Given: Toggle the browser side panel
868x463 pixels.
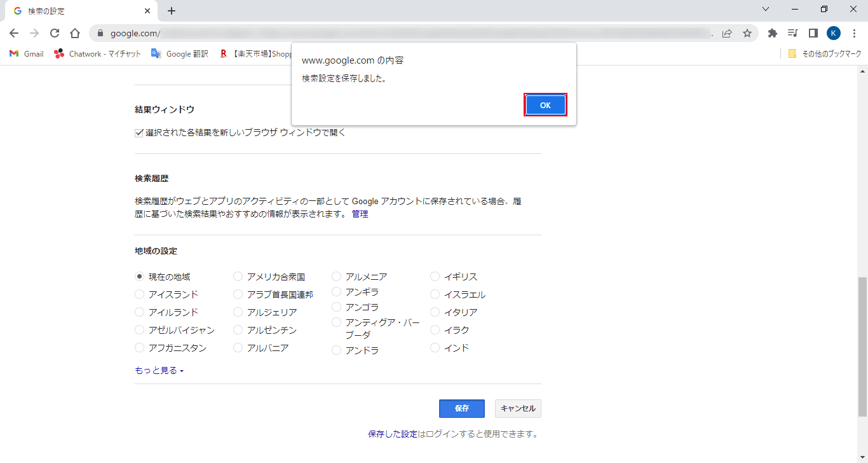Looking at the screenshot, I should pyautogui.click(x=813, y=33).
